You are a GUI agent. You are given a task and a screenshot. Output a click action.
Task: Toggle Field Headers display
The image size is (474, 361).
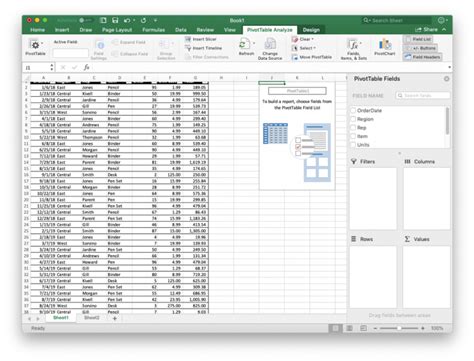point(422,57)
